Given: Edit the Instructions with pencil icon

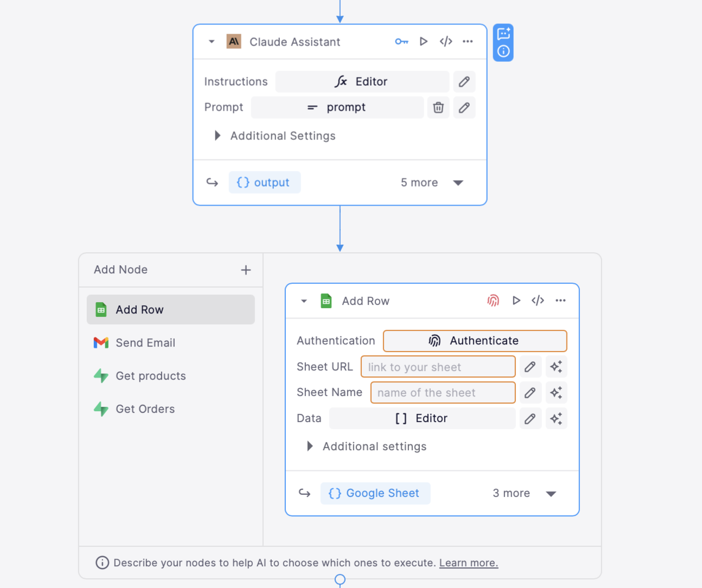Looking at the screenshot, I should [464, 82].
